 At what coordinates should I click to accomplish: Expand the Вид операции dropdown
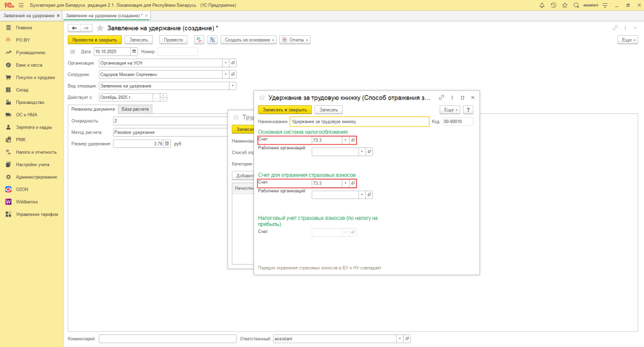[x=233, y=86]
